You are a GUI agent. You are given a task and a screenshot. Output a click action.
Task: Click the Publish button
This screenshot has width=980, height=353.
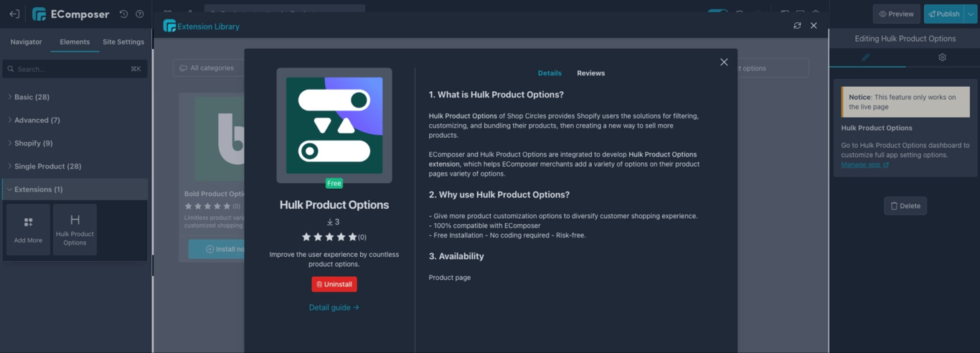point(944,14)
